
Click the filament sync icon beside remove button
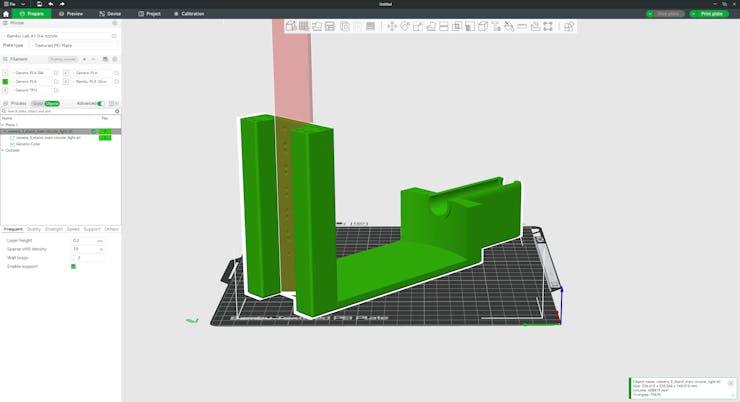coord(105,59)
